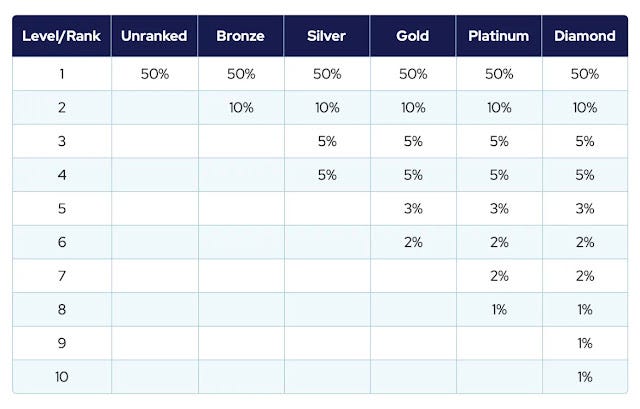Click the Gold column header
The image size is (640, 409).
coord(412,36)
